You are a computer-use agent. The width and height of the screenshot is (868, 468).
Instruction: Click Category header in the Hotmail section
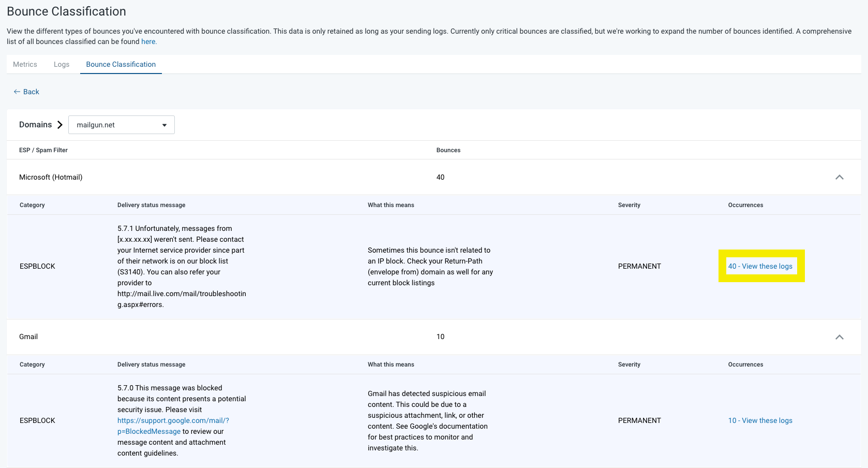[32, 205]
